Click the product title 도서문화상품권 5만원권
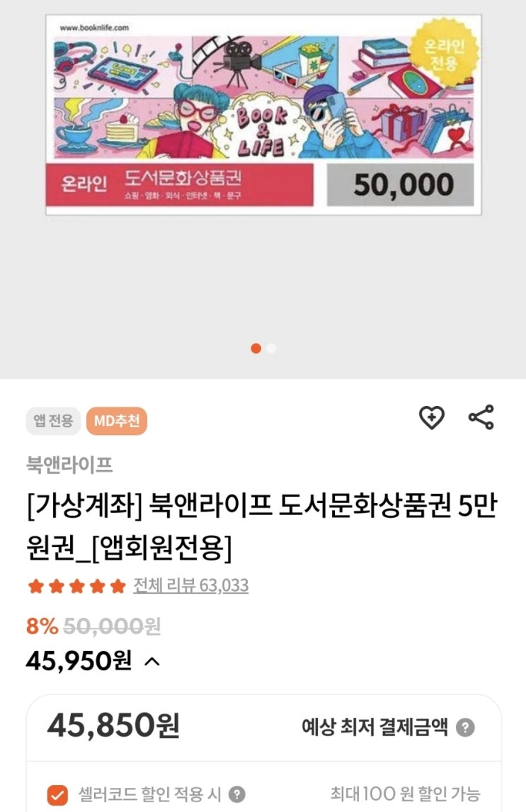 [x=261, y=526]
